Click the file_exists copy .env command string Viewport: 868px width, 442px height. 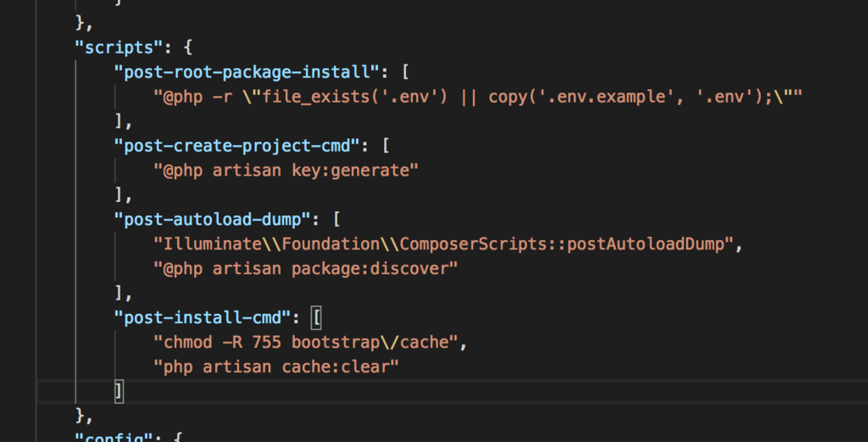(478, 97)
